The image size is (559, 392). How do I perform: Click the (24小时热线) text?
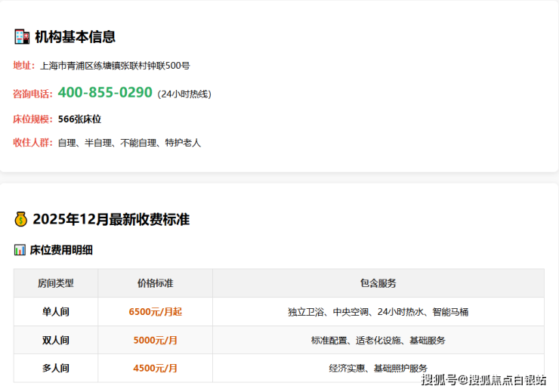[x=184, y=94]
